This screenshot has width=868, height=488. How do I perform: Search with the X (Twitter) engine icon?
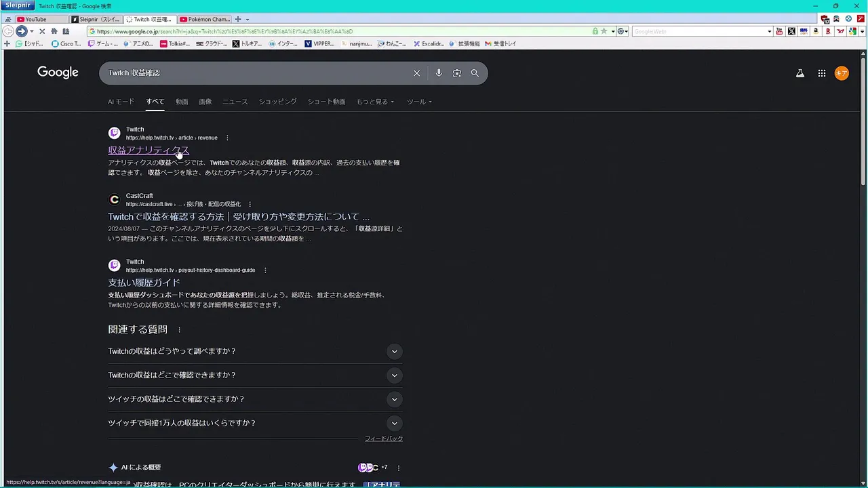pyautogui.click(x=791, y=31)
